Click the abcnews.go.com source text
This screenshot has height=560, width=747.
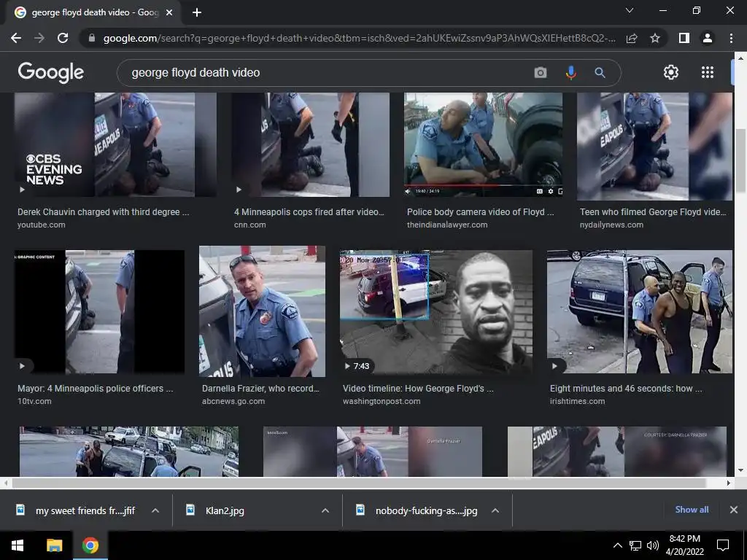[x=233, y=402]
